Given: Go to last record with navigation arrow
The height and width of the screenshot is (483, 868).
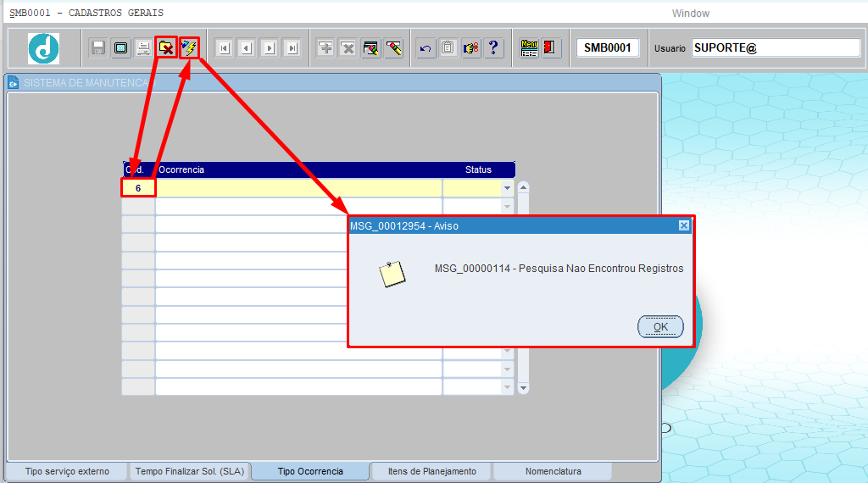Looking at the screenshot, I should (292, 47).
